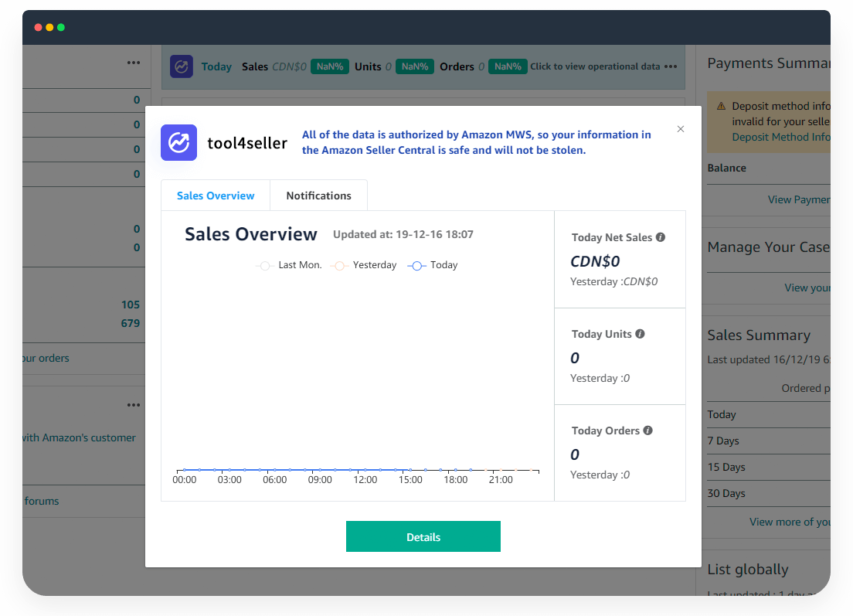Click the CDN$0 Today Net Sales value
The image size is (853, 616).
pos(595,261)
